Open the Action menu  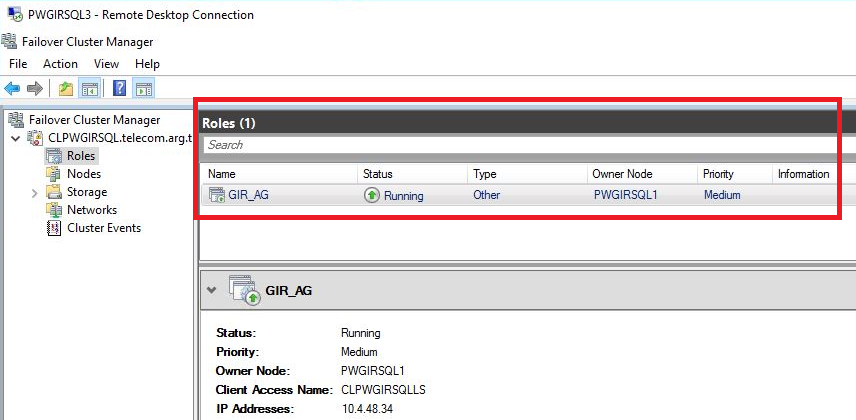pyautogui.click(x=60, y=64)
